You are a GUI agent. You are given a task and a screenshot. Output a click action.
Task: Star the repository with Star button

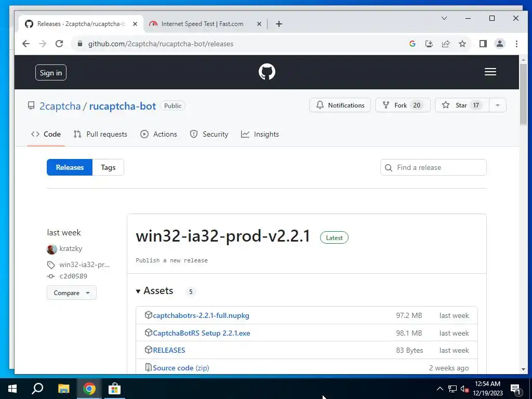point(462,105)
